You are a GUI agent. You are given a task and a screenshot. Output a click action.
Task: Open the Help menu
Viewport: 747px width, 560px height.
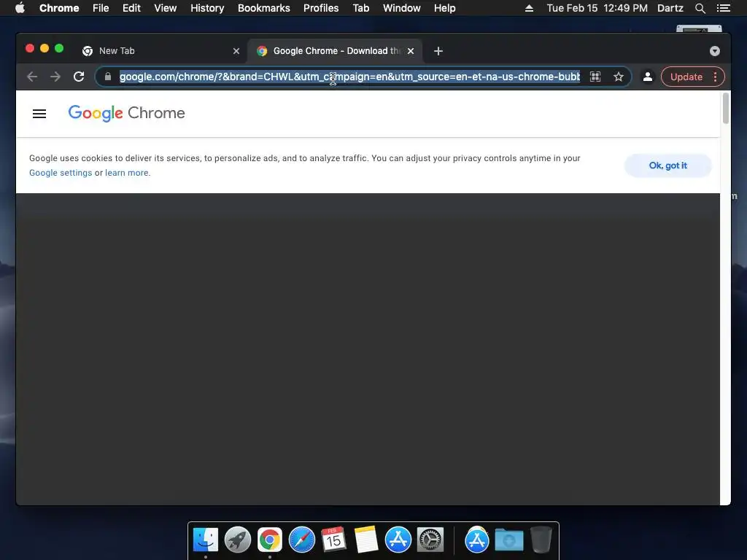coord(444,8)
